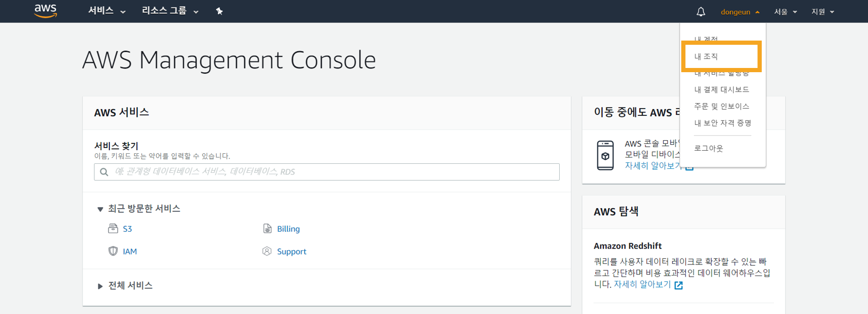Click the Amazon Redshift heading

pyautogui.click(x=628, y=246)
